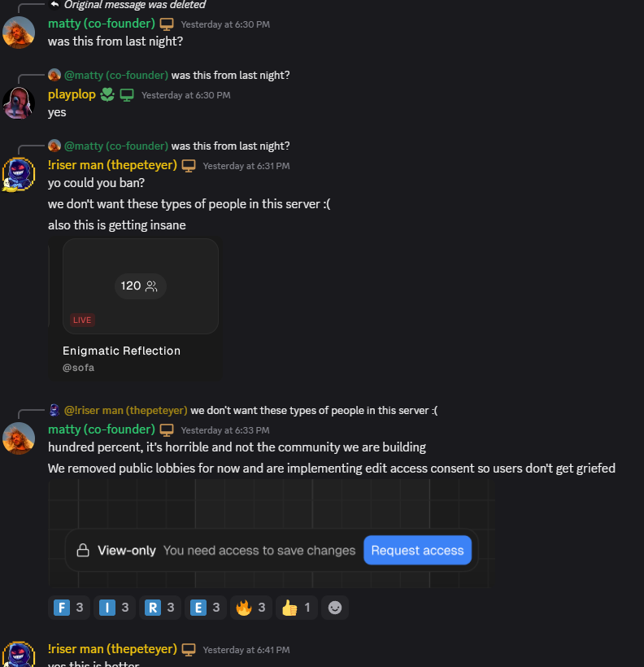This screenshot has height=667, width=644.
Task: Click the Request access button
Action: point(417,551)
